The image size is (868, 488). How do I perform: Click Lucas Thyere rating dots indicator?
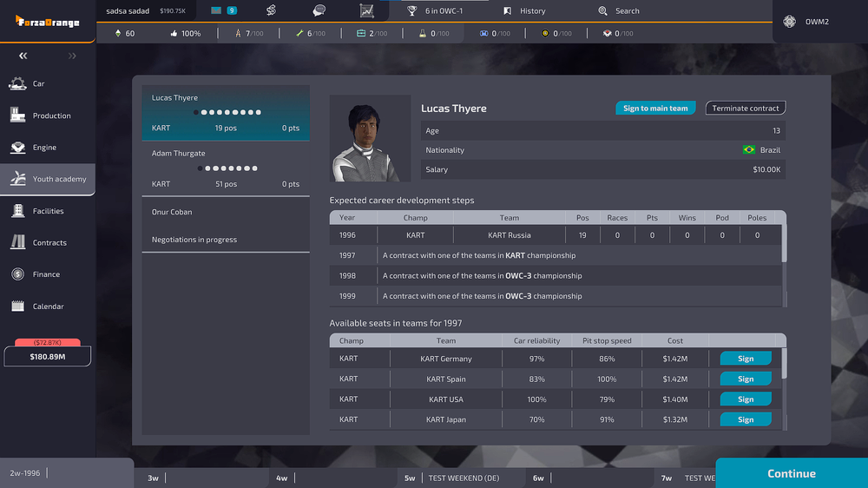[227, 112]
